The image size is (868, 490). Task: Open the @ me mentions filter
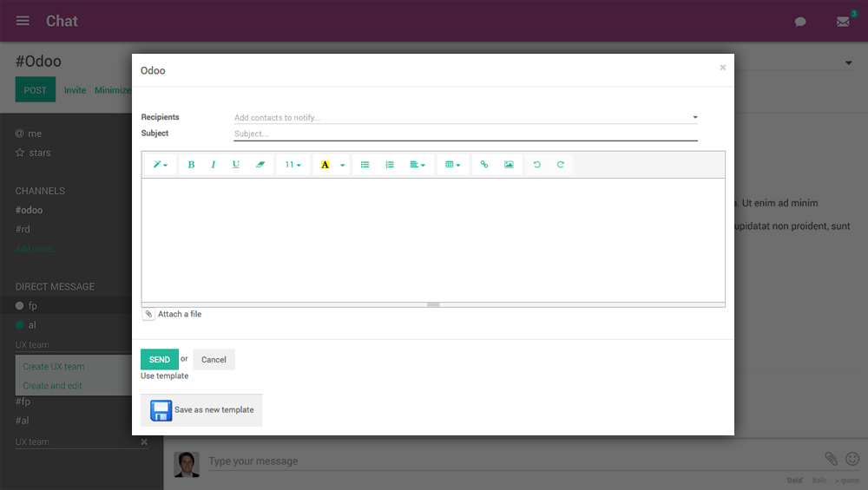pyautogui.click(x=29, y=134)
